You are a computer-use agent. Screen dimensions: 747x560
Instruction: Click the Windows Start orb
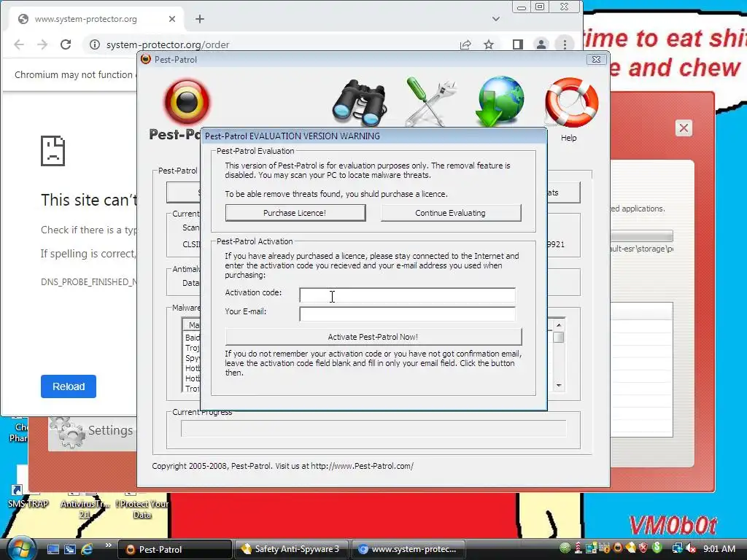click(20, 548)
